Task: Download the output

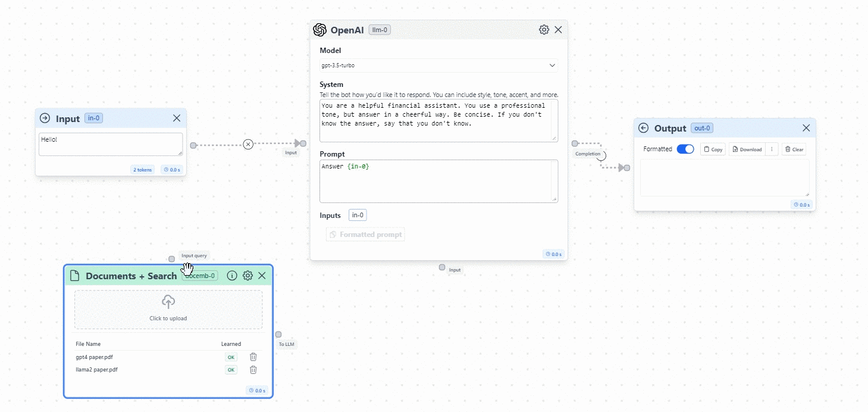Action: point(747,149)
